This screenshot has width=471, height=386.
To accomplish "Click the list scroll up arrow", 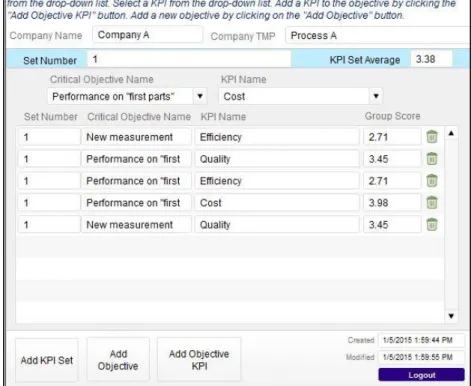I will pyautogui.click(x=451, y=133).
